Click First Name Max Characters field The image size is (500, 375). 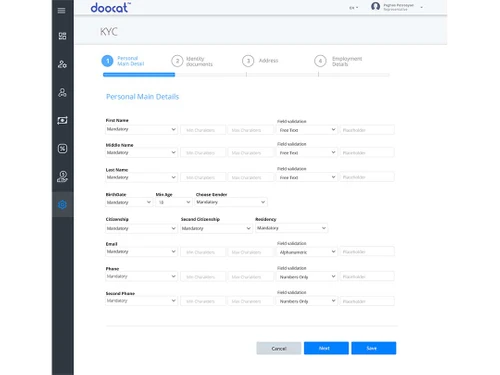click(x=250, y=130)
